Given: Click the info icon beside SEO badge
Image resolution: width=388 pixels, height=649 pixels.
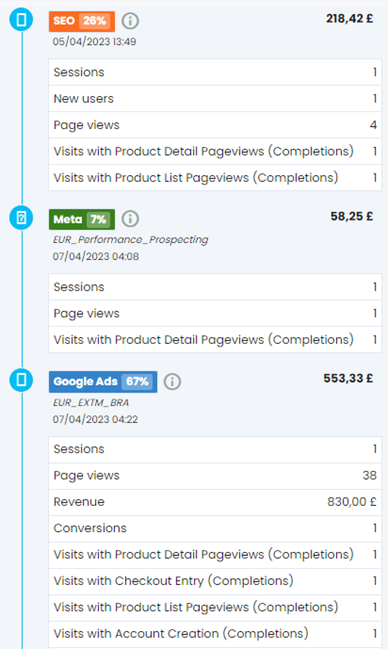Looking at the screenshot, I should click(130, 21).
